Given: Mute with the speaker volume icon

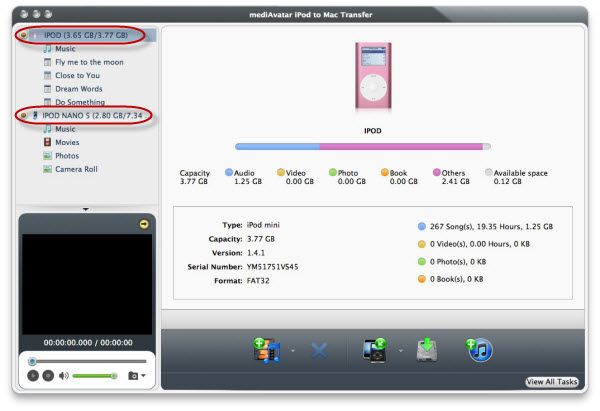Looking at the screenshot, I should 64,376.
